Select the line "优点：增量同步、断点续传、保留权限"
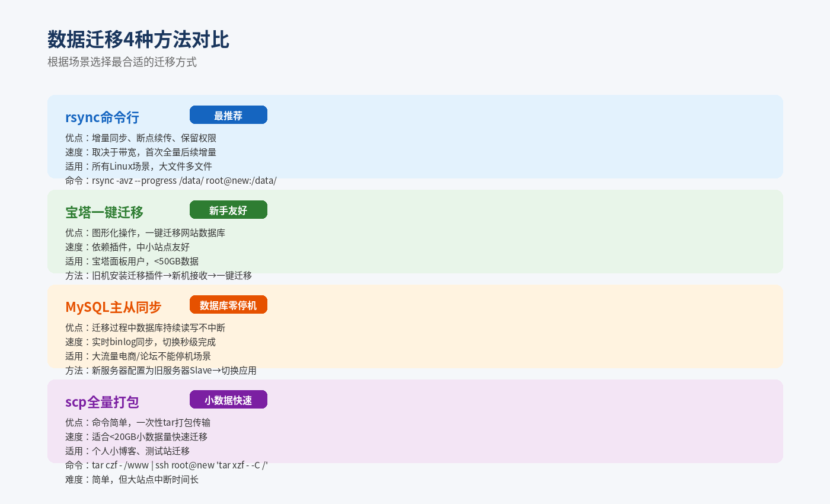 click(x=141, y=138)
